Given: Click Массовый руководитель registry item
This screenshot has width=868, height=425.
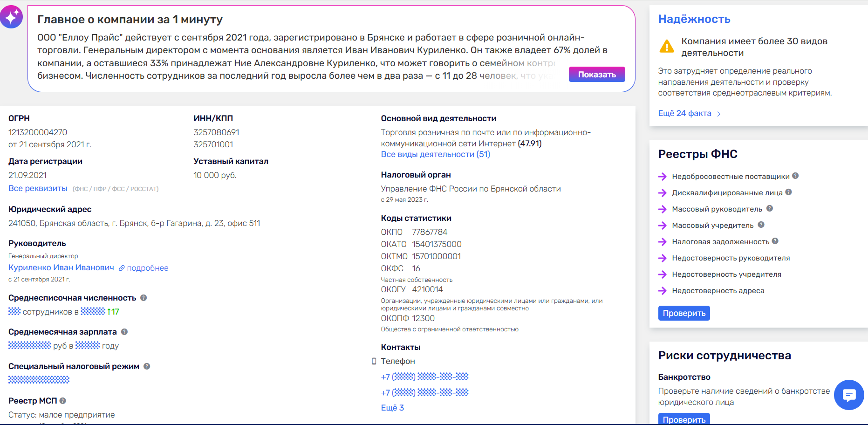Looking at the screenshot, I should pos(717,209).
